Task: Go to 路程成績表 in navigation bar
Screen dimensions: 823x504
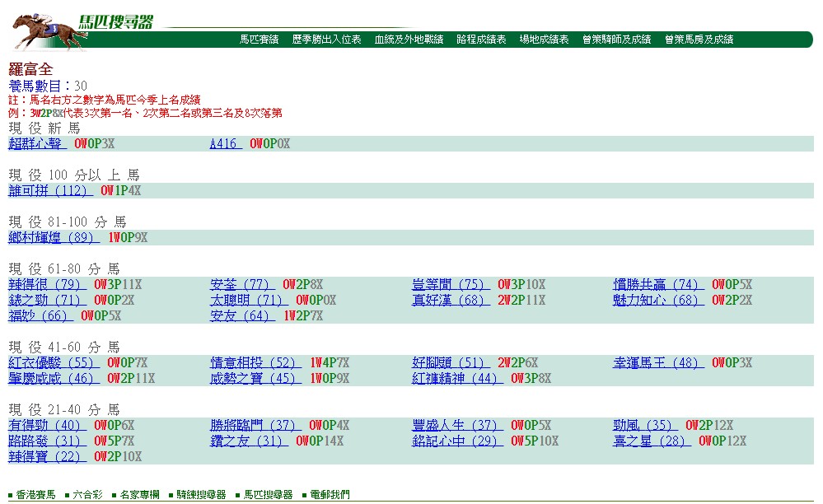Action: coord(481,40)
